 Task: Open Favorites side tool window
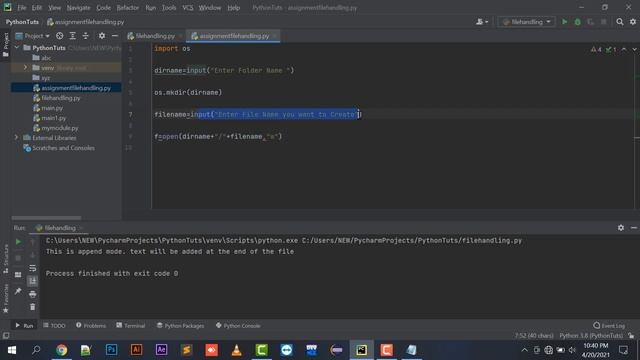point(6,298)
